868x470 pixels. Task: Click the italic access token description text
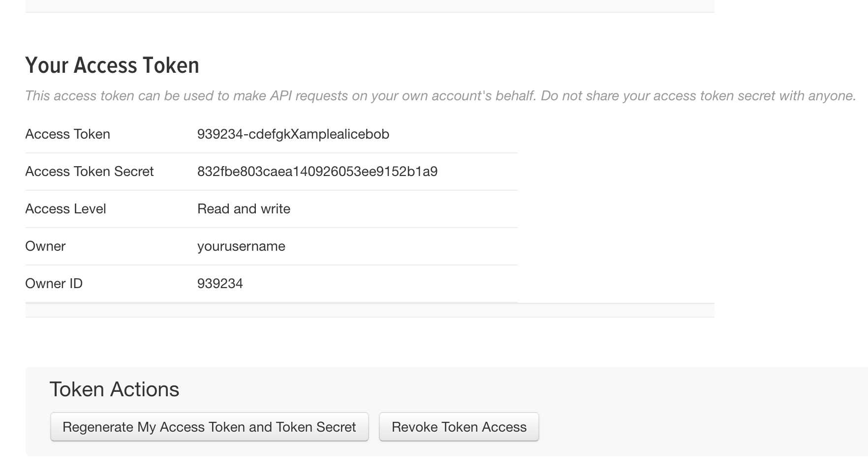click(441, 96)
